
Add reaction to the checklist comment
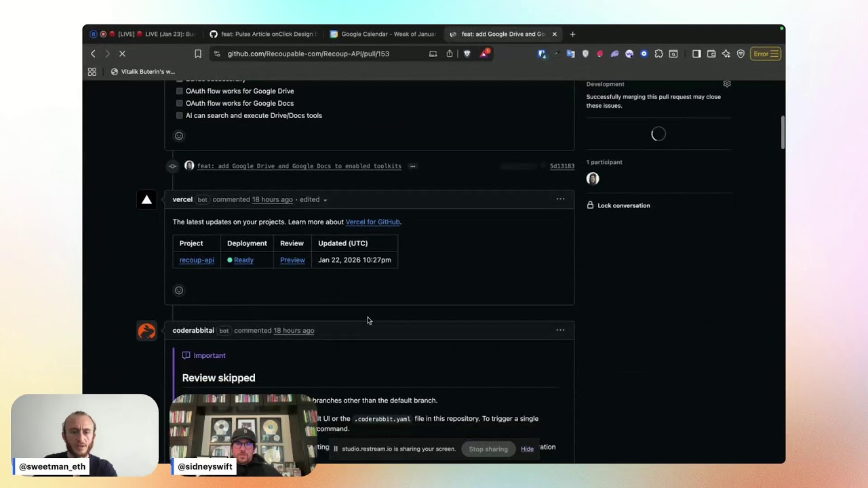(179, 136)
